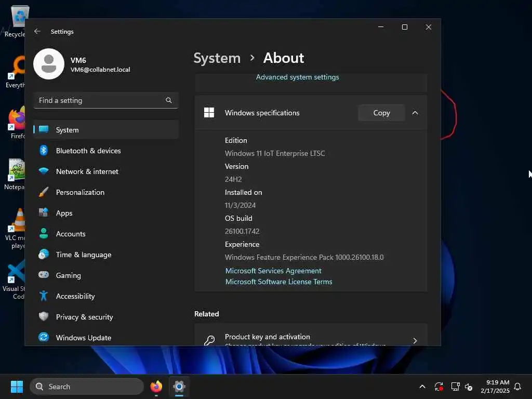Launch Firefox from the taskbar

pos(156,387)
